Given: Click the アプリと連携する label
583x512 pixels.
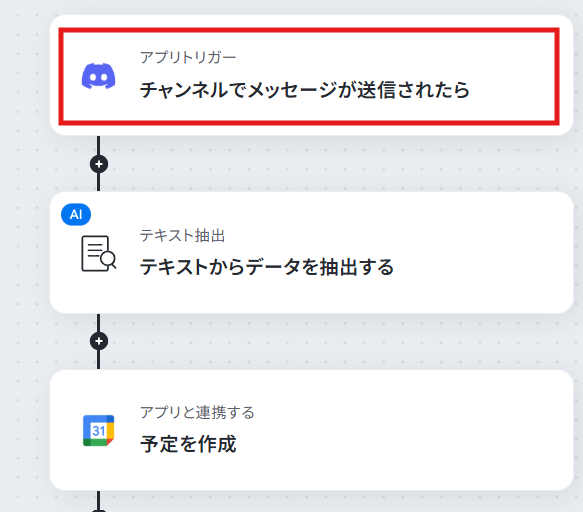Looking at the screenshot, I should (x=197, y=412).
